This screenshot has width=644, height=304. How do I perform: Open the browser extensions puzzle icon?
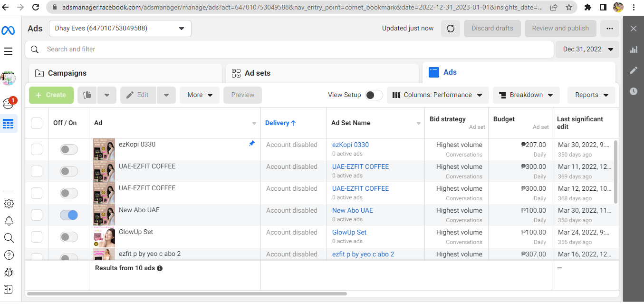[x=588, y=7]
